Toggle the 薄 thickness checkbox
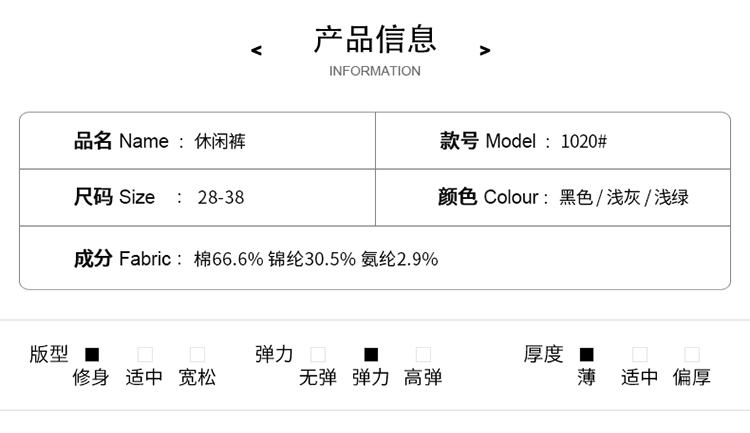The height and width of the screenshot is (433, 750). click(587, 354)
